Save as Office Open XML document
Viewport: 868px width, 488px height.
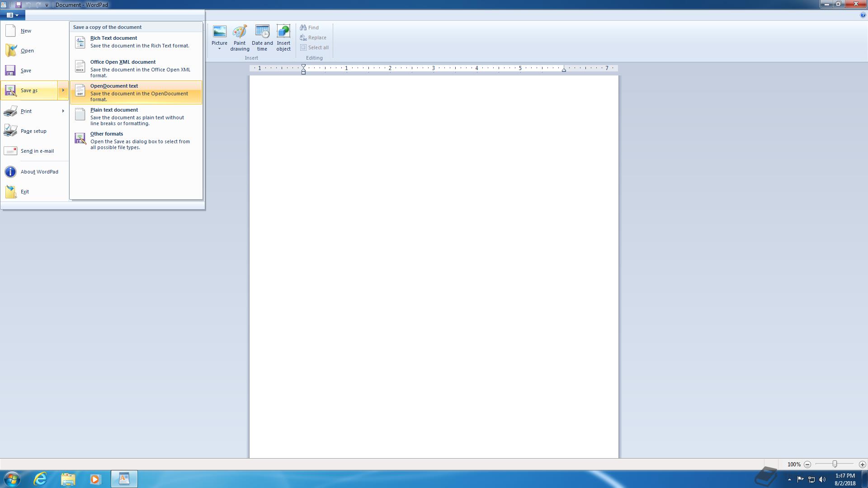point(136,69)
